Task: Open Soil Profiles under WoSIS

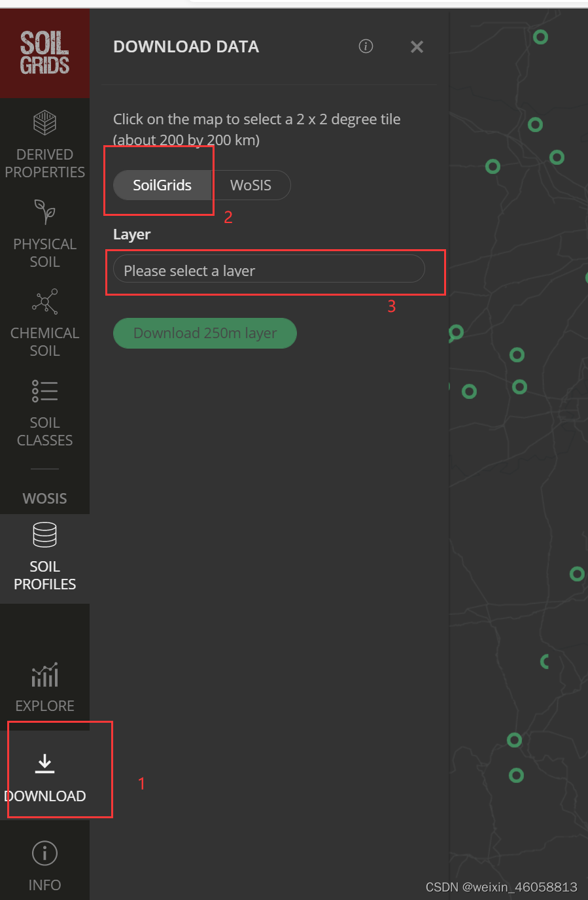Action: pos(44,559)
